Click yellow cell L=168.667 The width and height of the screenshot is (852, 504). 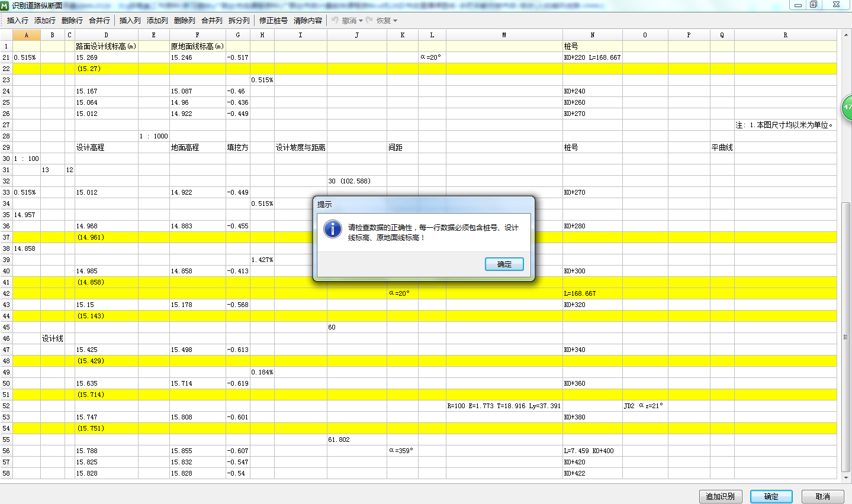click(593, 293)
